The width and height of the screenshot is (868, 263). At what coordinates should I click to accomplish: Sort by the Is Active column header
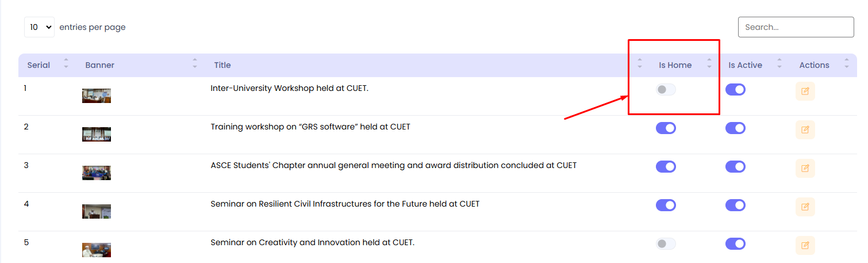coord(745,65)
